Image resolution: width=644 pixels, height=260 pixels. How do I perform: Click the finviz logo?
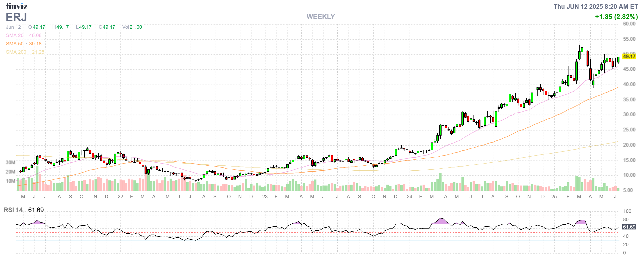tap(16, 6)
